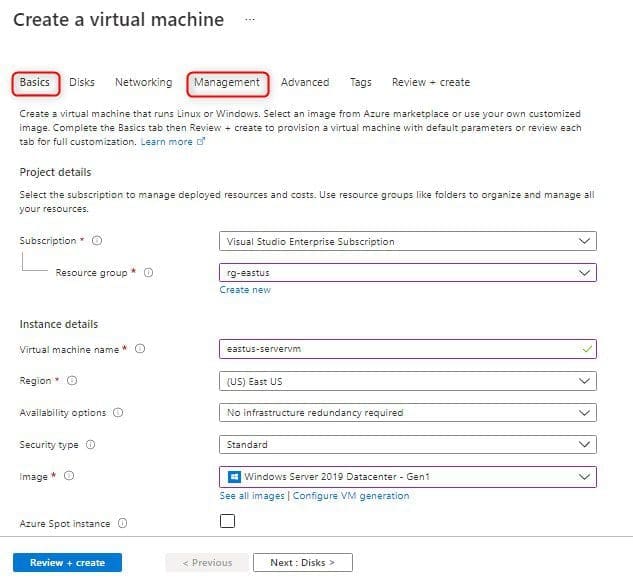Click the Next : Disks button
Viewport: 633px width, 583px height.
coord(303,562)
